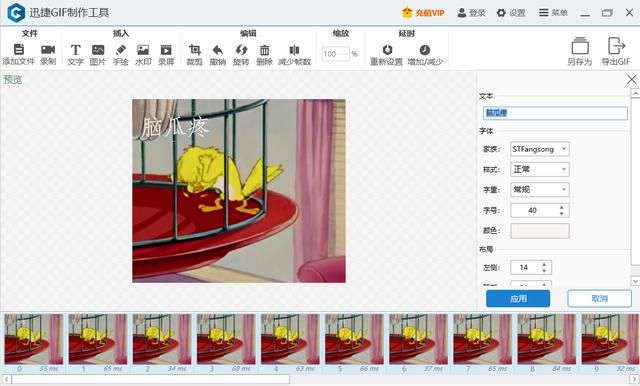Expand the 字重 weight dropdown
Viewport: 640px width, 386px height.
540,189
